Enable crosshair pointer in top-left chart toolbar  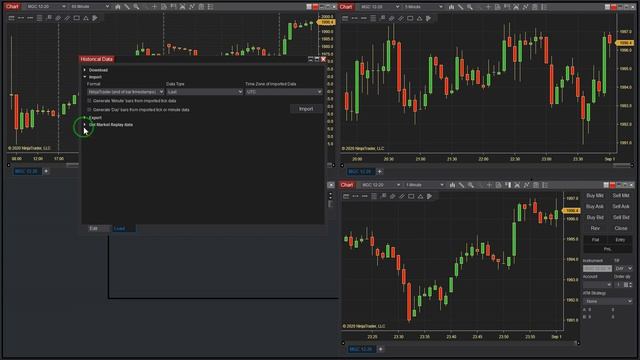(x=154, y=7)
